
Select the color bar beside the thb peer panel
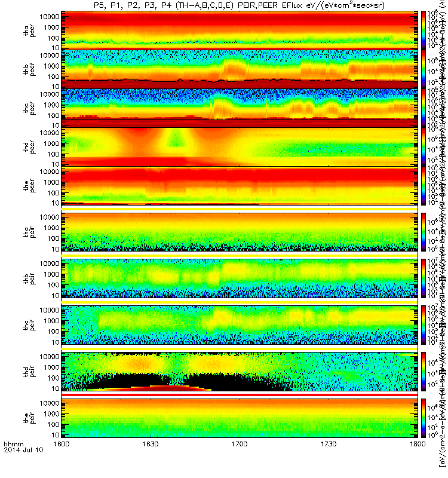click(x=424, y=69)
